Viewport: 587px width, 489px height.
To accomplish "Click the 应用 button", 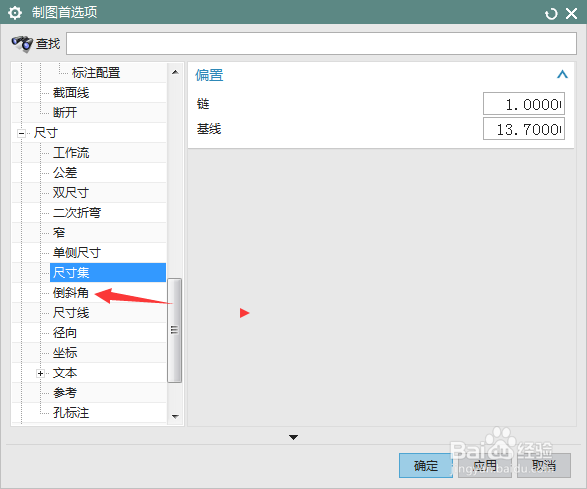I will pos(485,465).
